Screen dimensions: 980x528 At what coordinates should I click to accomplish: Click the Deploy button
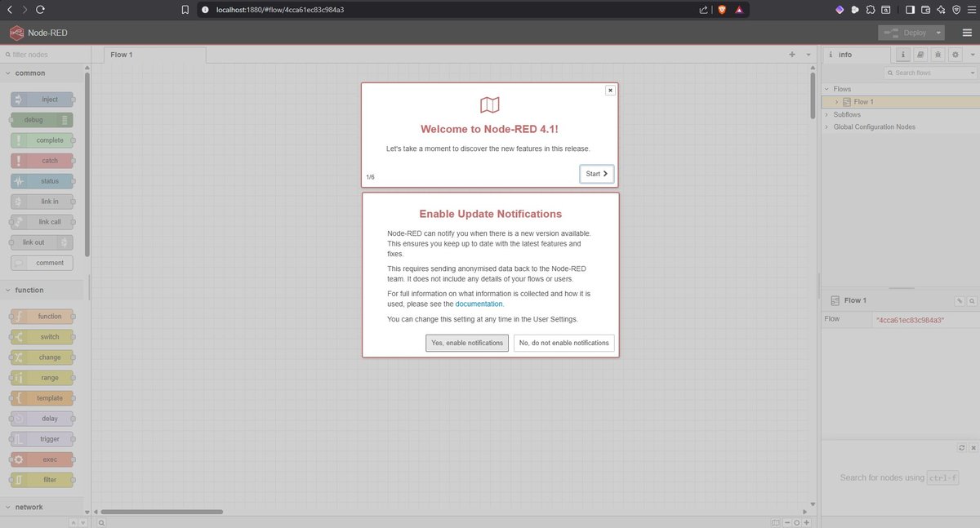point(906,33)
